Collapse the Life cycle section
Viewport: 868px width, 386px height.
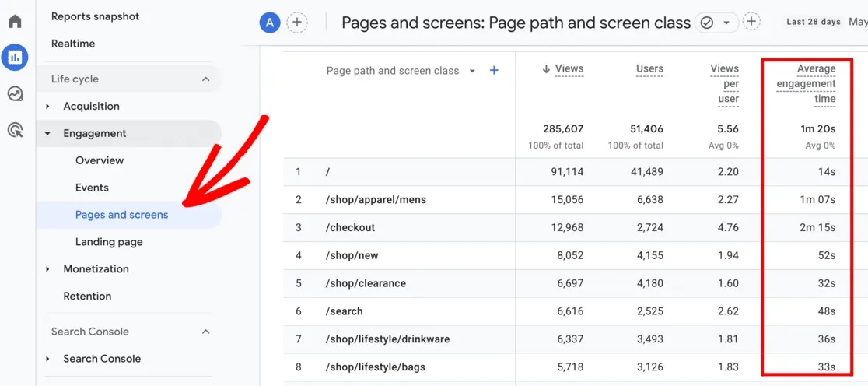(205, 79)
